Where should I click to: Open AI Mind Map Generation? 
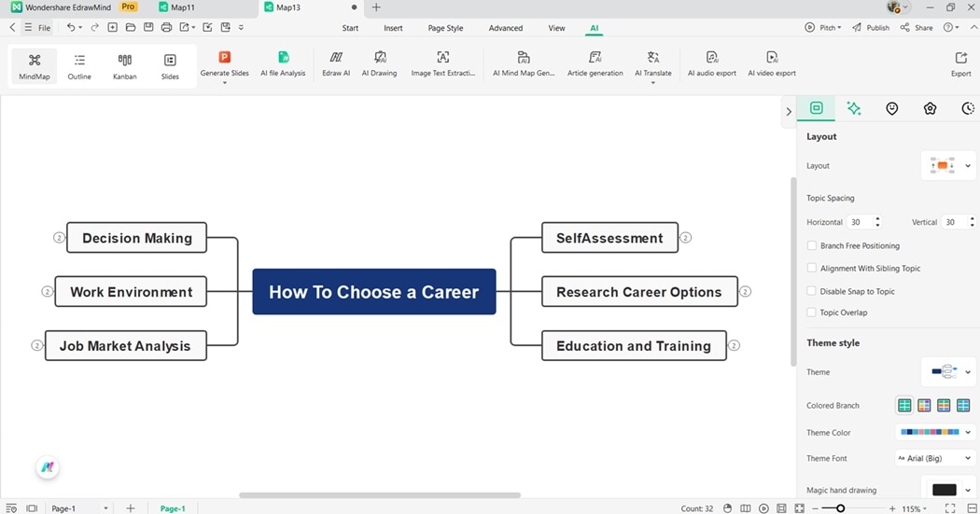click(524, 63)
